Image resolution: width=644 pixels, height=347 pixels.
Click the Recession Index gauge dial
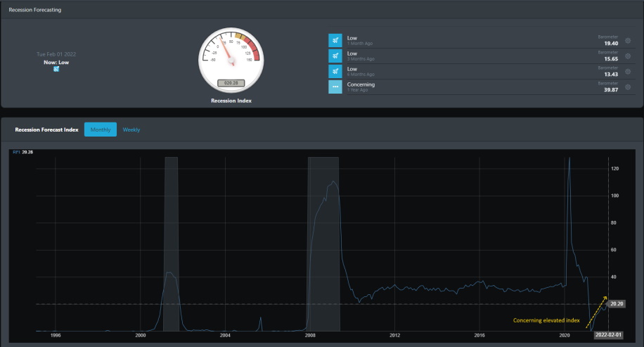[231, 61]
